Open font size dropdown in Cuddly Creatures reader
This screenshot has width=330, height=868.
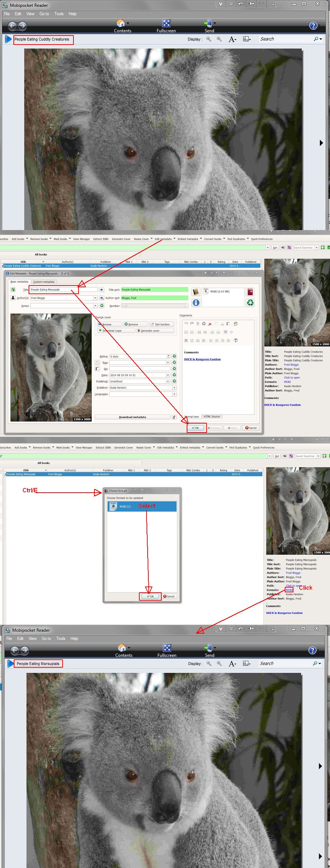tap(232, 39)
